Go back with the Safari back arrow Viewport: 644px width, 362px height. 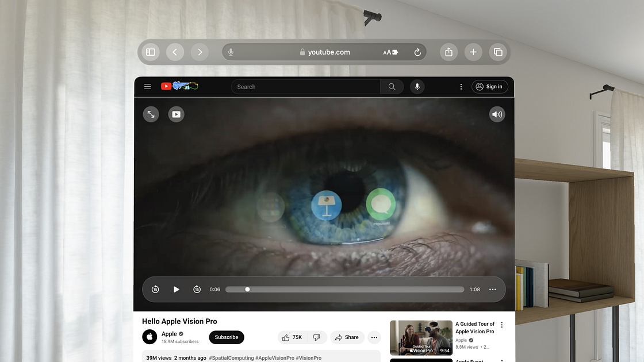[x=175, y=52]
